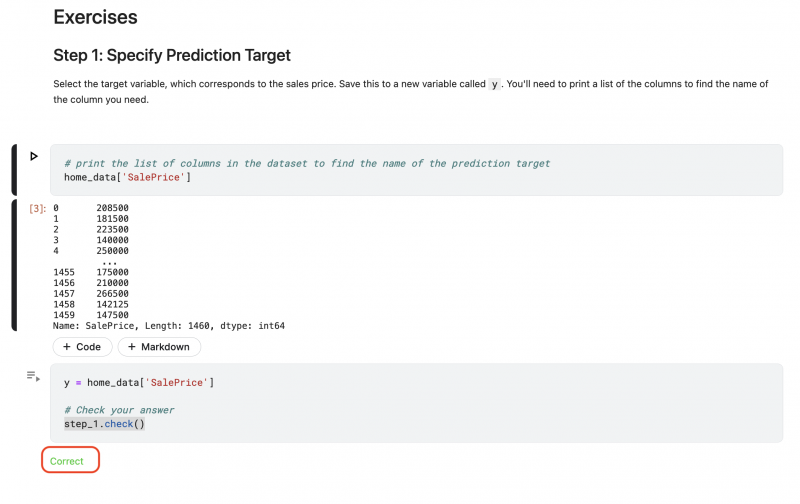The height and width of the screenshot is (504, 800).
Task: Add a new Code cell
Action: 82,347
